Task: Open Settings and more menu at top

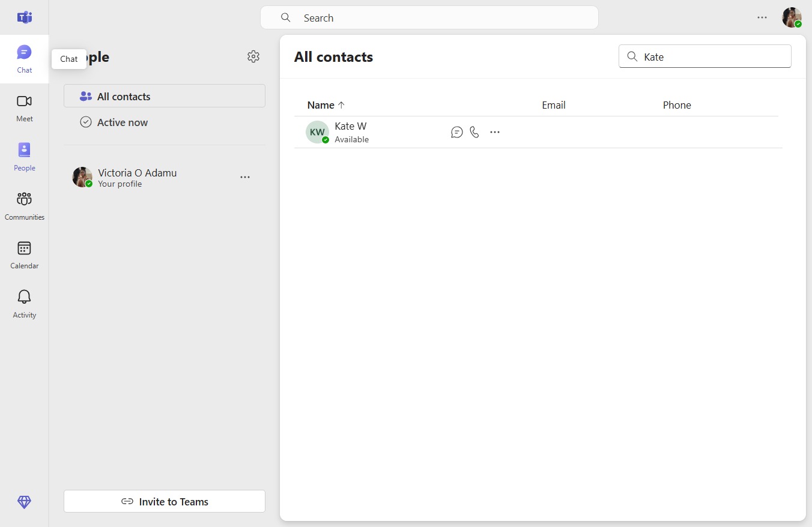Action: [762, 17]
